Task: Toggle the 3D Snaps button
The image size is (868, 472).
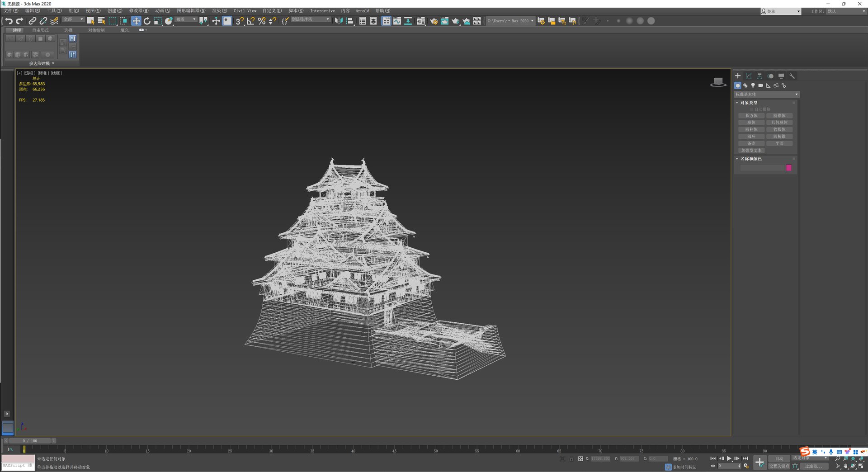Action: click(240, 21)
